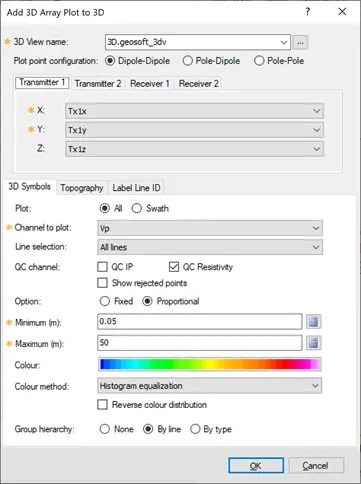Screen dimensions: 361x484
Task: Open calculator icon next to Maximum field
Action: point(314,343)
